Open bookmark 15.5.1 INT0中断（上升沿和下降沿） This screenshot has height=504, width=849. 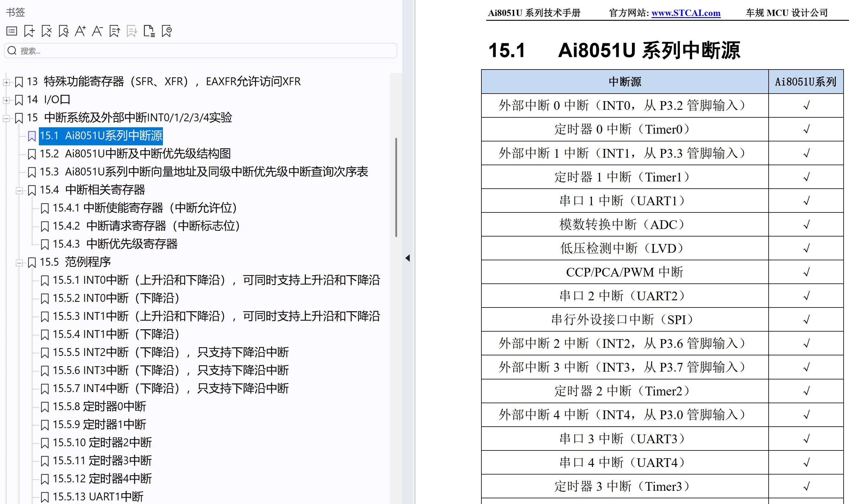tap(216, 280)
